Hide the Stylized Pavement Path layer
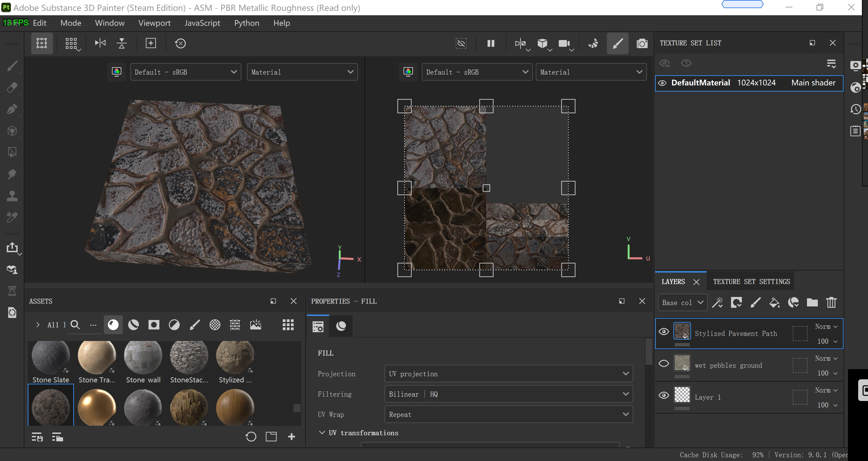This screenshot has height=461, width=868. (664, 332)
